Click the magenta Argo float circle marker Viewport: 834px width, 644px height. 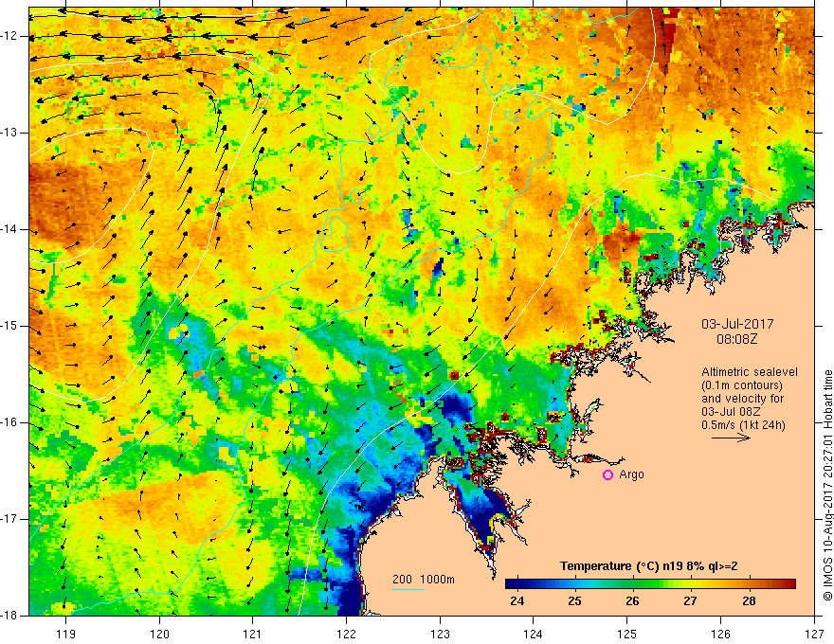(x=607, y=475)
